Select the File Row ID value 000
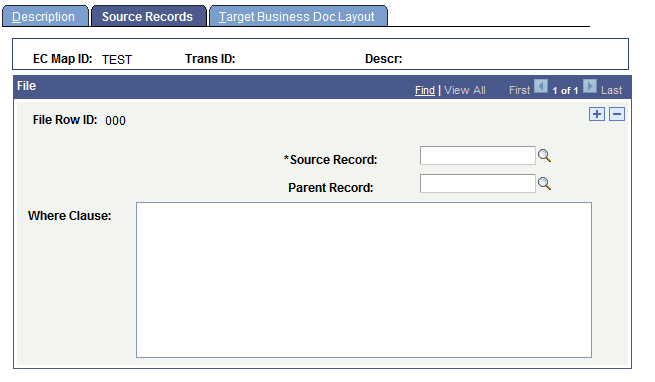The height and width of the screenshot is (382, 655). click(x=115, y=121)
